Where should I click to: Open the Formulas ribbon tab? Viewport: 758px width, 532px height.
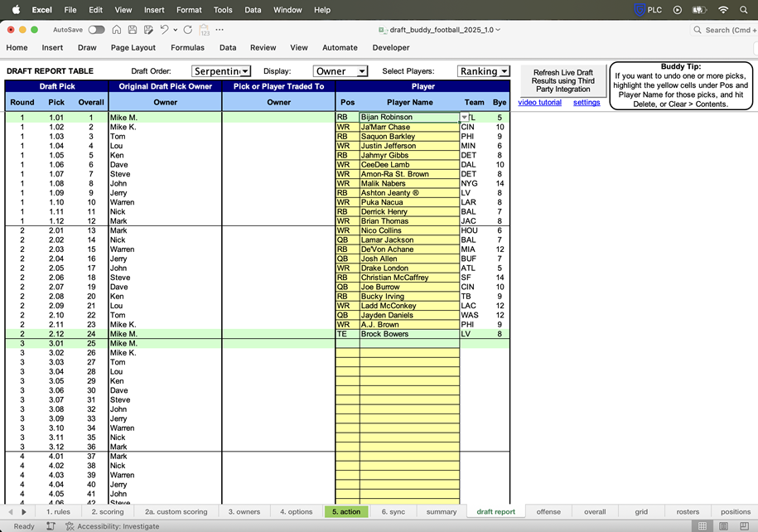(187, 47)
